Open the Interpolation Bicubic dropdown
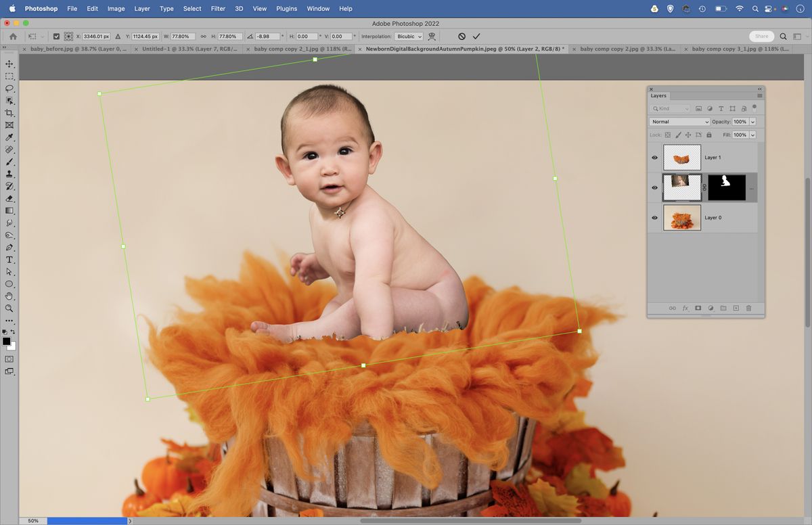 click(x=409, y=37)
